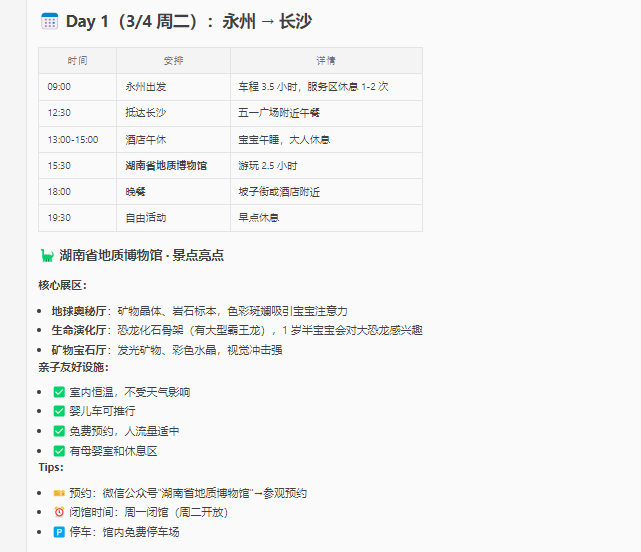This screenshot has width=641, height=552.
Task: Click green check mark beside 免费预约
Action: coord(59,431)
